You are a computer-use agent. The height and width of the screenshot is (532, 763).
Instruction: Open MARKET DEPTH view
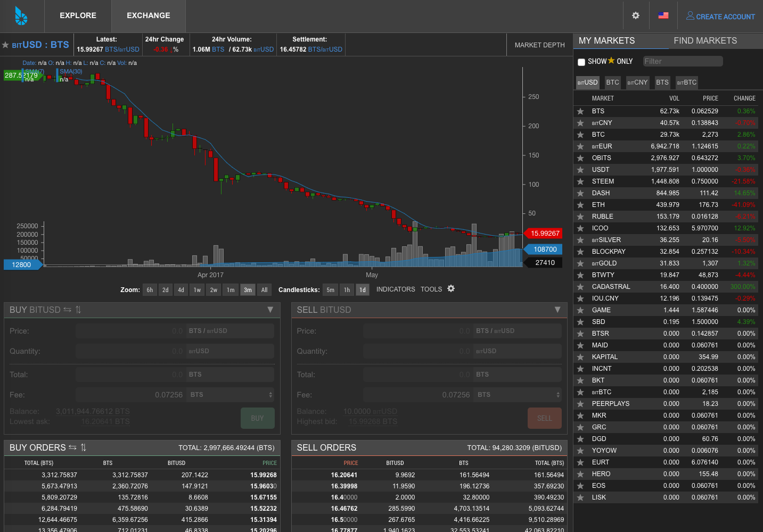tap(539, 45)
